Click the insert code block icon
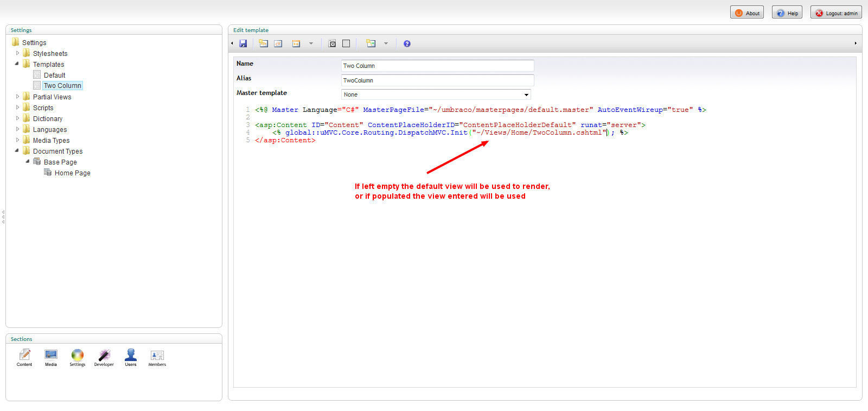The height and width of the screenshot is (411, 868). (371, 43)
